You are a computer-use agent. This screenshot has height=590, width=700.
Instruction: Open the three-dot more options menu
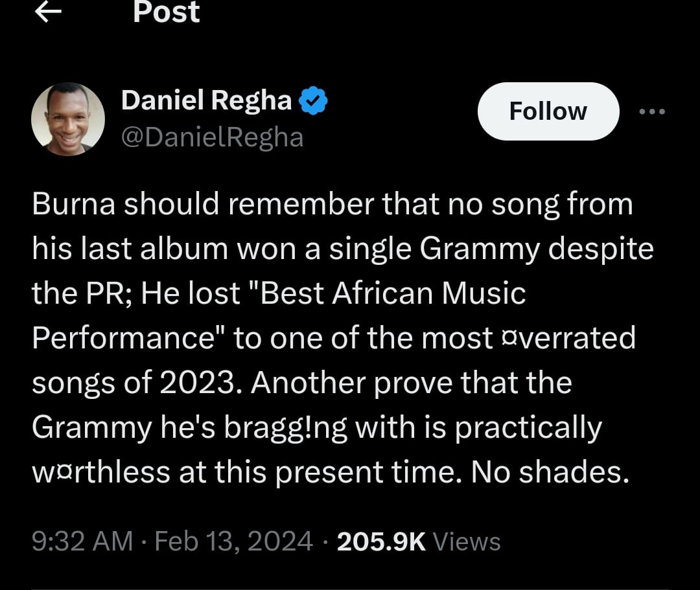tap(651, 111)
